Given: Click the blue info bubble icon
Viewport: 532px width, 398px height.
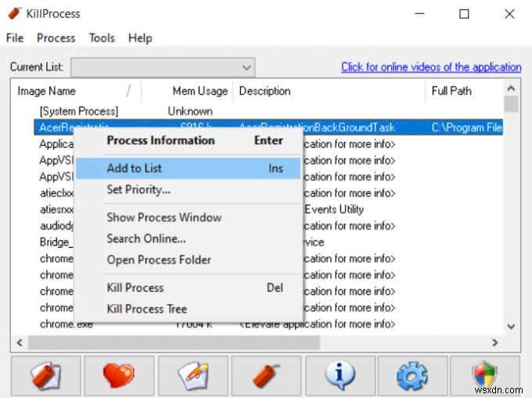Looking at the screenshot, I should click(x=340, y=375).
